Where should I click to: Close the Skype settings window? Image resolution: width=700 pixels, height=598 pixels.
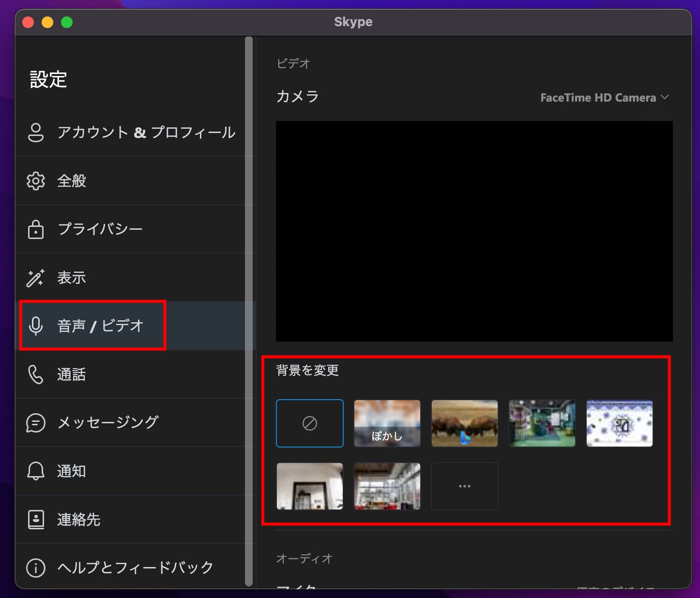(28, 22)
